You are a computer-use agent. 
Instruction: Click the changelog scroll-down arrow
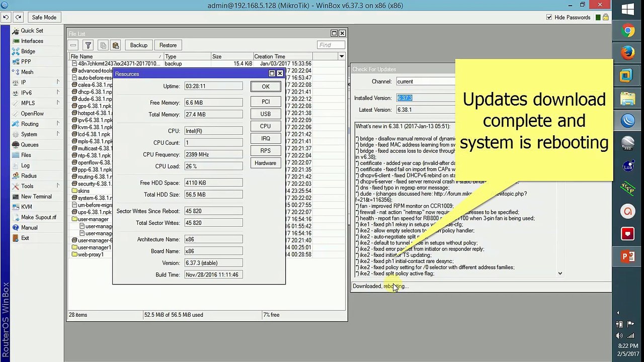point(560,274)
